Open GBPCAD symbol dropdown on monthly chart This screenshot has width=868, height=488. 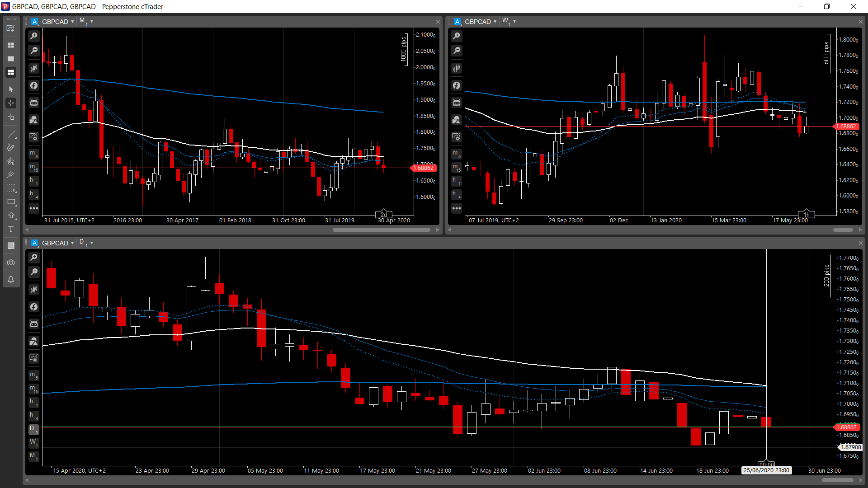tap(57, 22)
